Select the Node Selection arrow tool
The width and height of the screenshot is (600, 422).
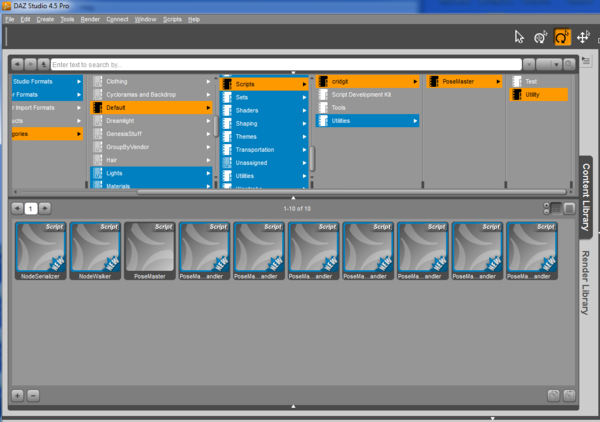[x=519, y=37]
